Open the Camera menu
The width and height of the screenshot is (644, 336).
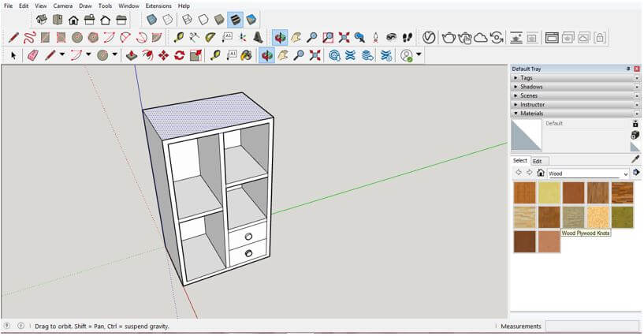point(62,6)
